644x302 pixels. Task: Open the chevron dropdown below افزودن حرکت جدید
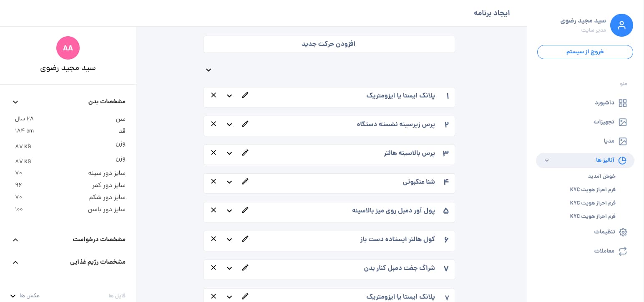pyautogui.click(x=209, y=70)
